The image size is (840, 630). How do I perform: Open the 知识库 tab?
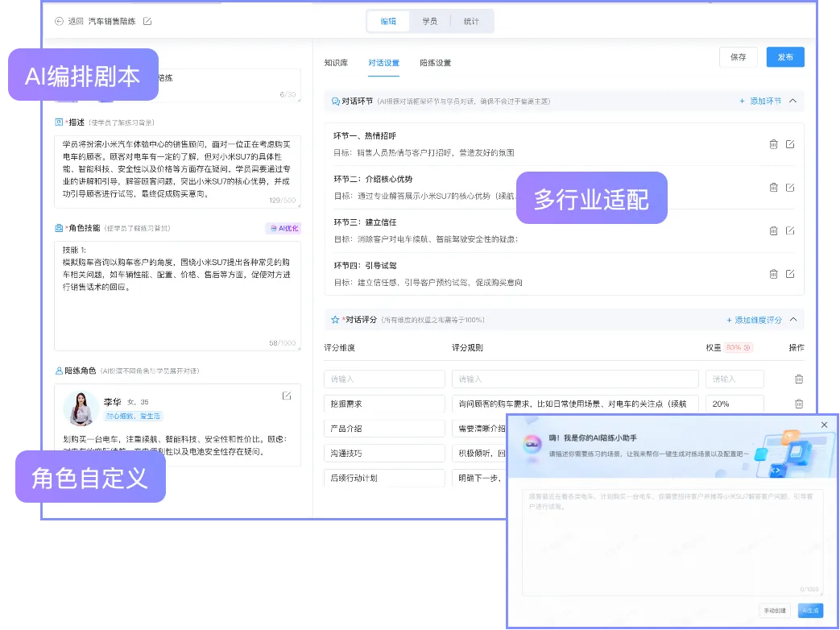point(336,63)
